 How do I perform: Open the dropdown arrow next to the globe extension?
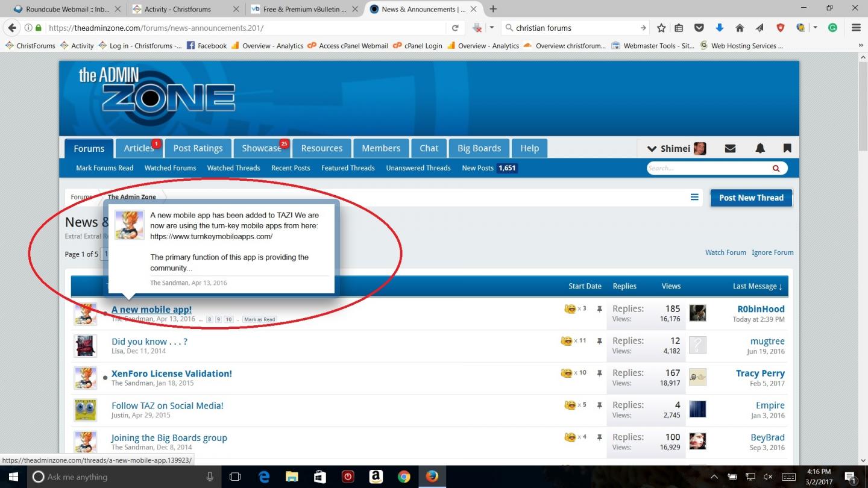815,28
